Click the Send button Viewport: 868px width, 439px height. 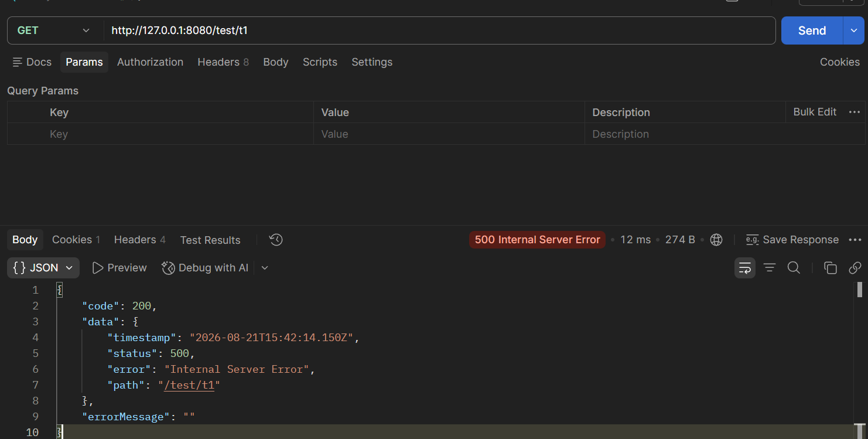coord(812,30)
